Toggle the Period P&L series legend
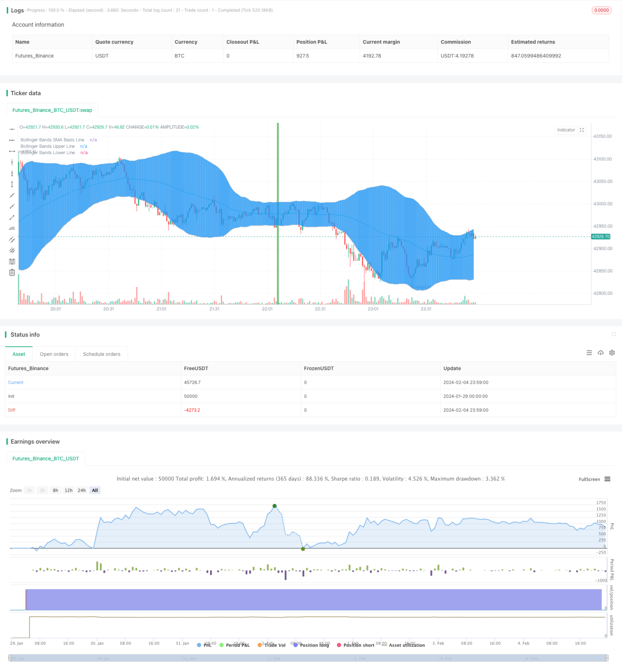The width and height of the screenshot is (622, 672). point(234,645)
